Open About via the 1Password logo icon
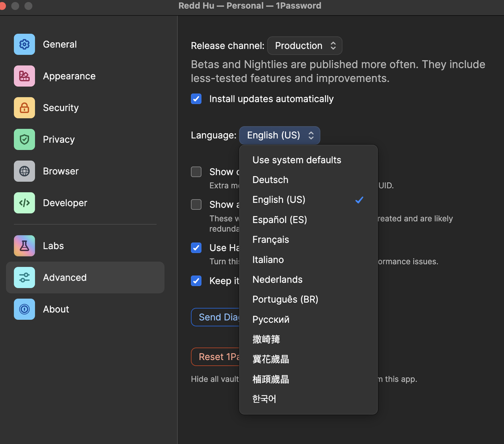 click(24, 309)
